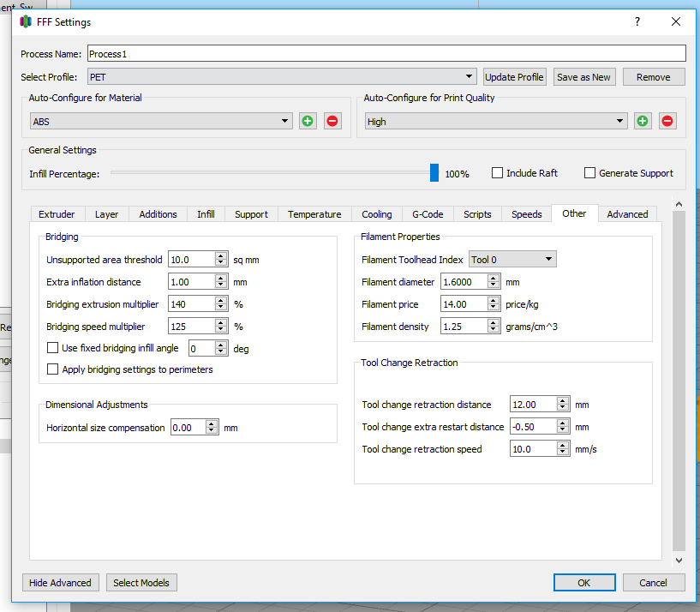Open the Advanced tab

click(x=627, y=214)
